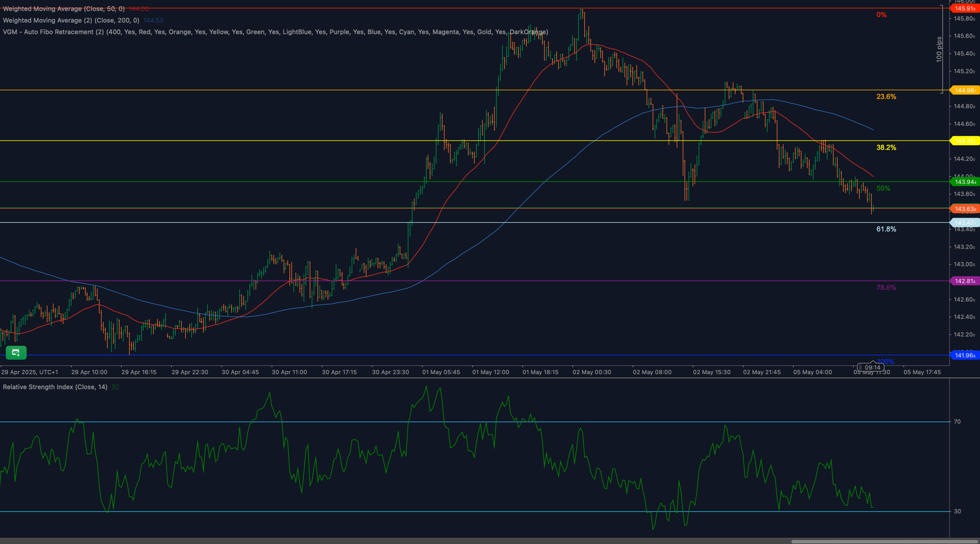The height and width of the screenshot is (544, 980).
Task: Click the horizontal scrollbar thumb at the window bottom
Action: 885,542
